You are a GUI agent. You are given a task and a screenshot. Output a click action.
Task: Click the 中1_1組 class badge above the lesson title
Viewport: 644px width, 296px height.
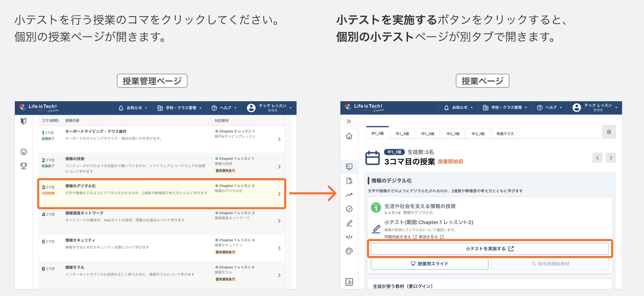tap(394, 152)
